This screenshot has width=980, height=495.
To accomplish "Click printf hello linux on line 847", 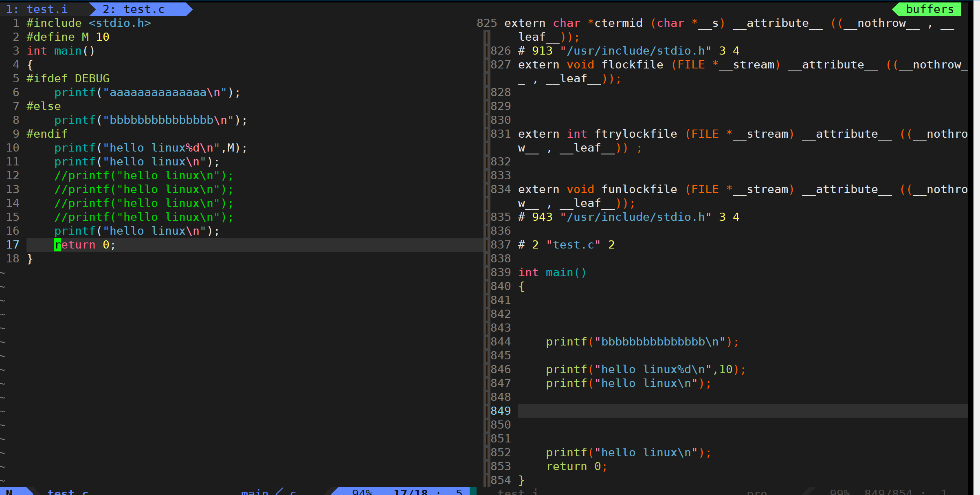I will pyautogui.click(x=628, y=383).
